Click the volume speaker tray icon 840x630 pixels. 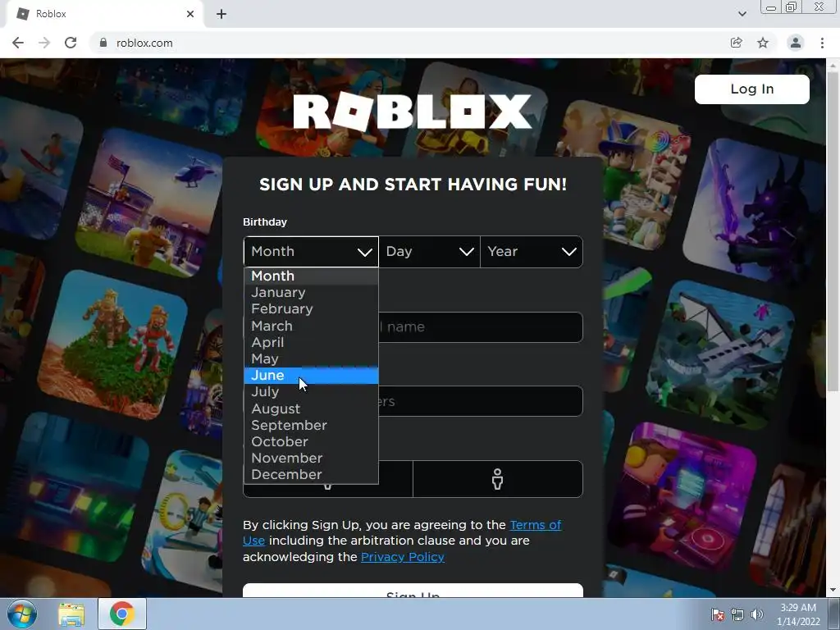point(757,614)
